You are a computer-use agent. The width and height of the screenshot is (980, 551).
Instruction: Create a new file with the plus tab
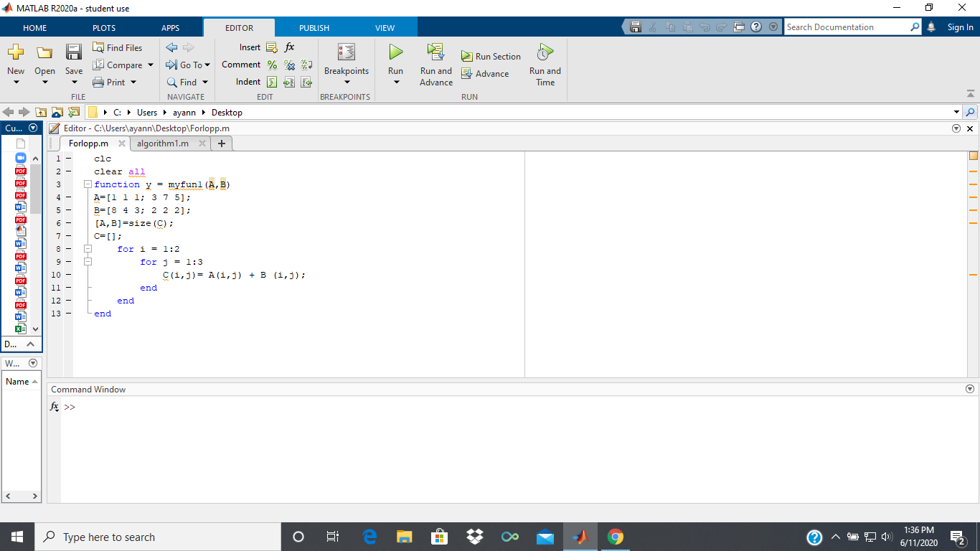point(221,143)
